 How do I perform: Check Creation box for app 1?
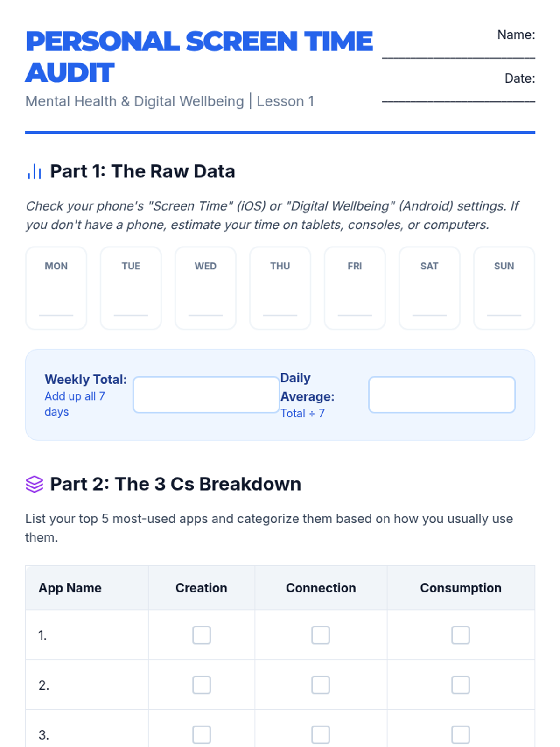pyautogui.click(x=202, y=635)
